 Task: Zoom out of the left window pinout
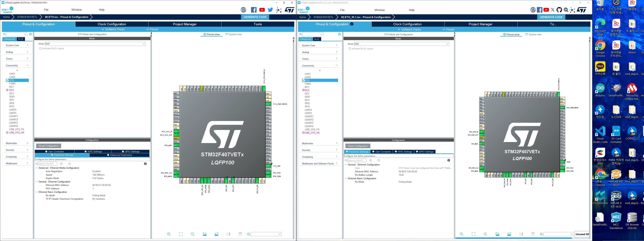click(x=193, y=234)
